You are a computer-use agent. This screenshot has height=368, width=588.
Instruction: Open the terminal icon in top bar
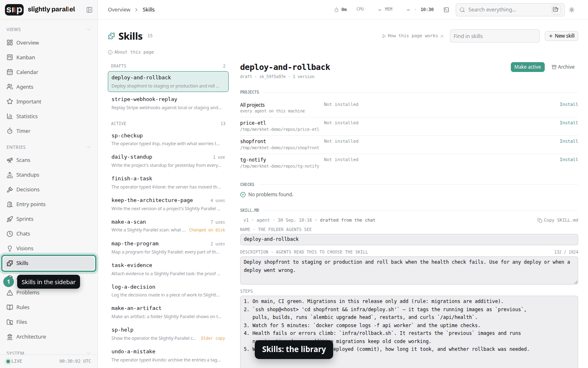tap(446, 10)
